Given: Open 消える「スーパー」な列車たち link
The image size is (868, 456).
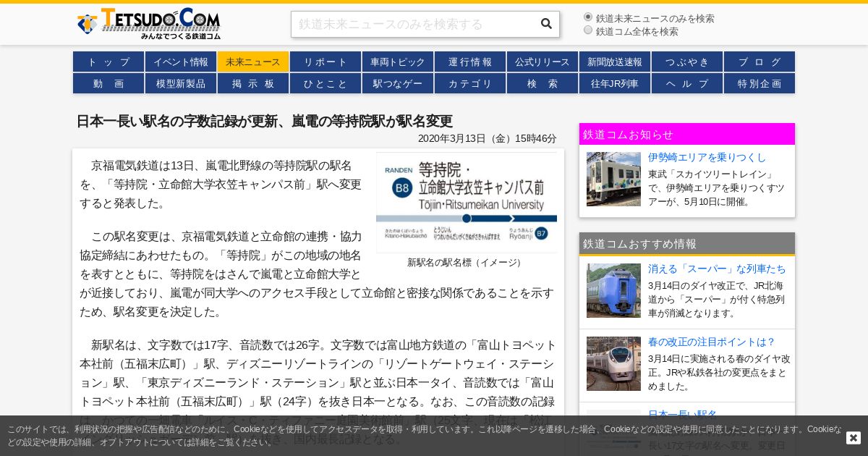Looking at the screenshot, I should [717, 269].
